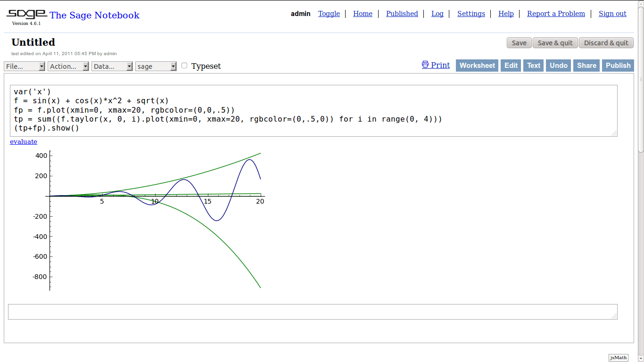Viewport: 644px width, 362px height.
Task: Click the Share button
Action: (586, 65)
